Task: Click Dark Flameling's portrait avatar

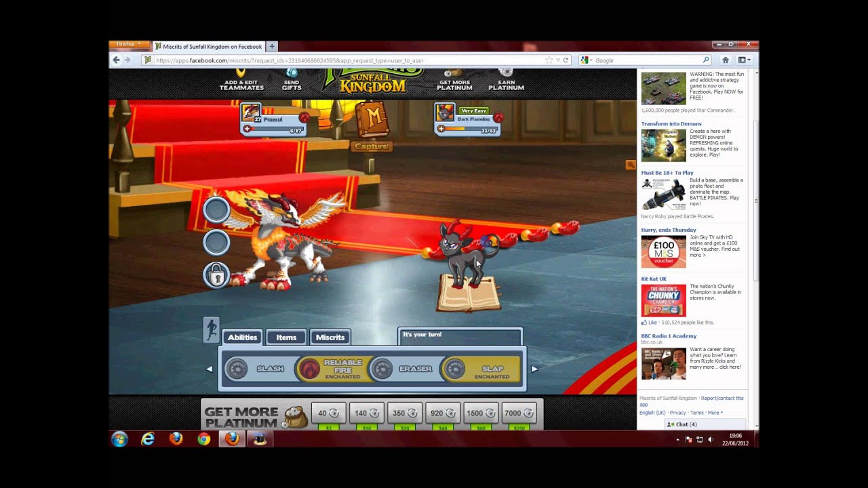Action: tap(445, 113)
